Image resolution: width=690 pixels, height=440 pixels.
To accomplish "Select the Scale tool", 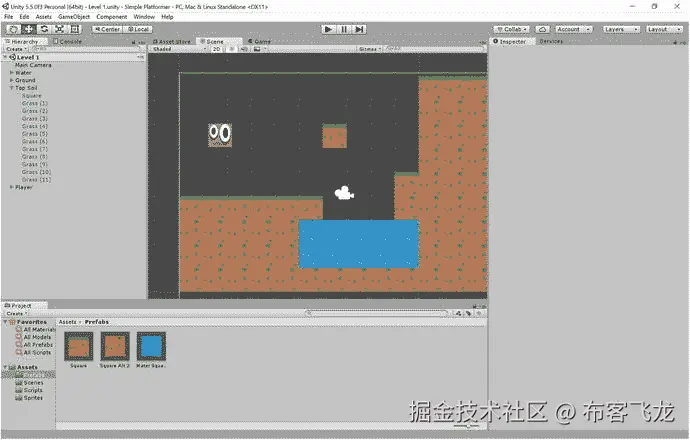I will [59, 29].
